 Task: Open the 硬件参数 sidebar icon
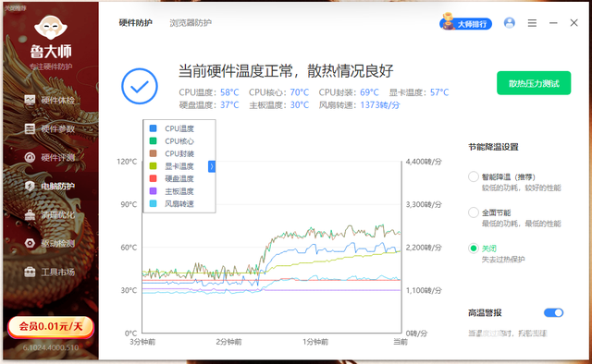pos(30,129)
